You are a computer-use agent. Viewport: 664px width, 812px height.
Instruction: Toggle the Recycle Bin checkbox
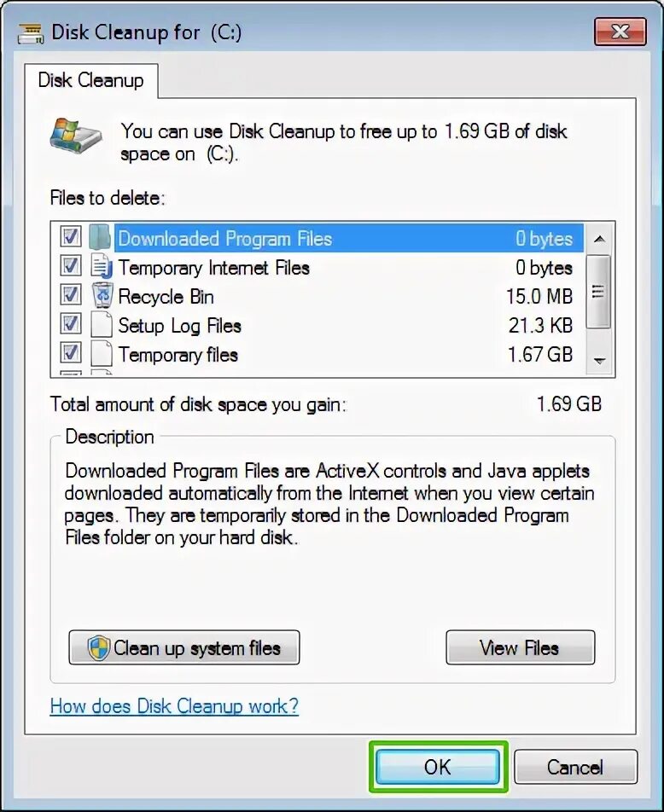[71, 295]
